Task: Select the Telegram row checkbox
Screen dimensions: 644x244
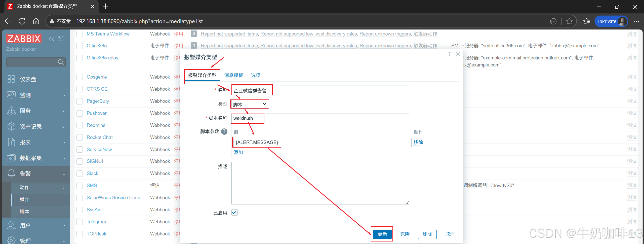Action: [80, 222]
